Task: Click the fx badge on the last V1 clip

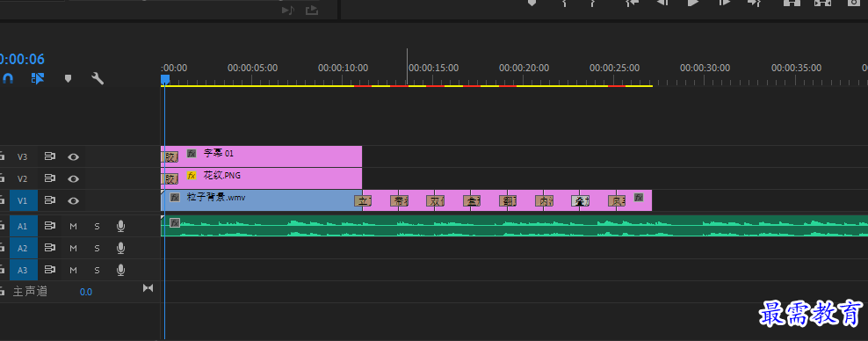Action: tap(639, 197)
